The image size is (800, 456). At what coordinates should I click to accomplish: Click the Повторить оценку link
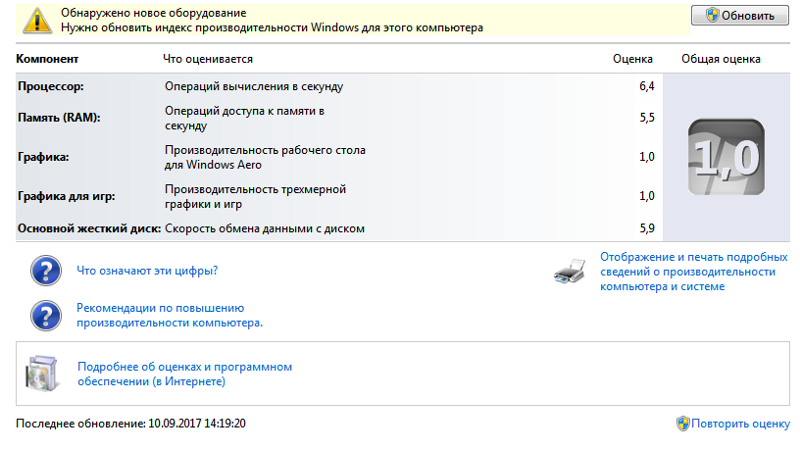[740, 423]
